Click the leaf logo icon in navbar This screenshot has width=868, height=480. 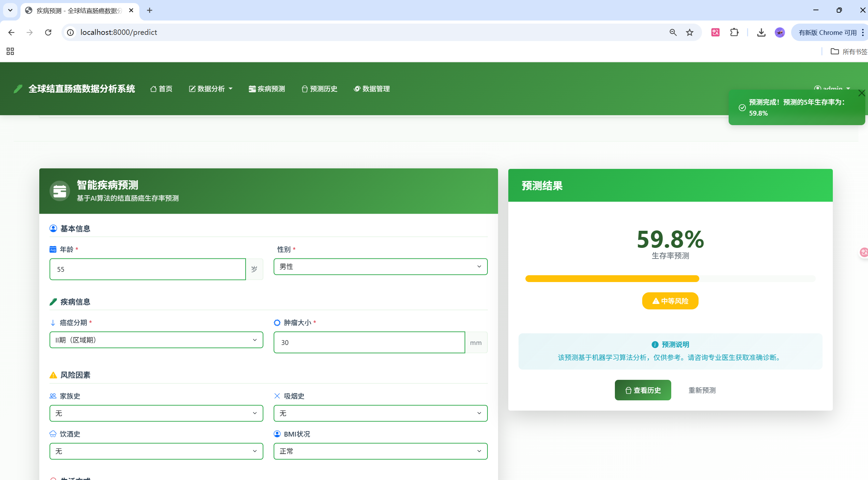[18, 89]
